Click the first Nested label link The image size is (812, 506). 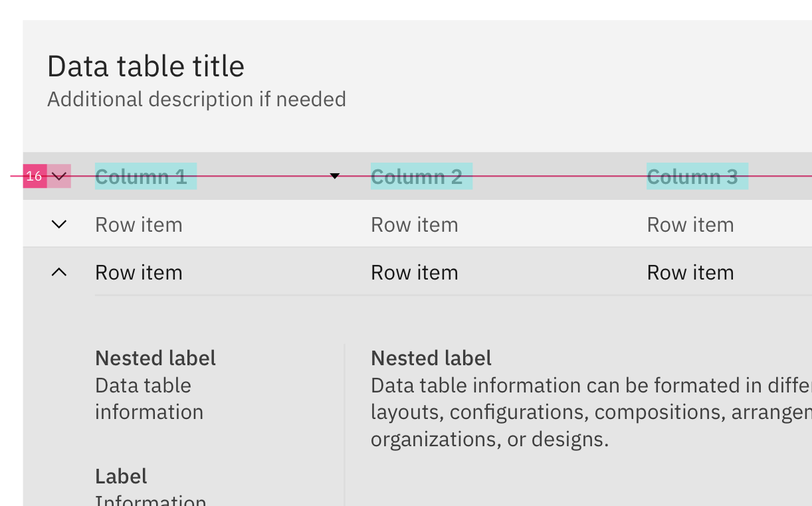pos(155,358)
